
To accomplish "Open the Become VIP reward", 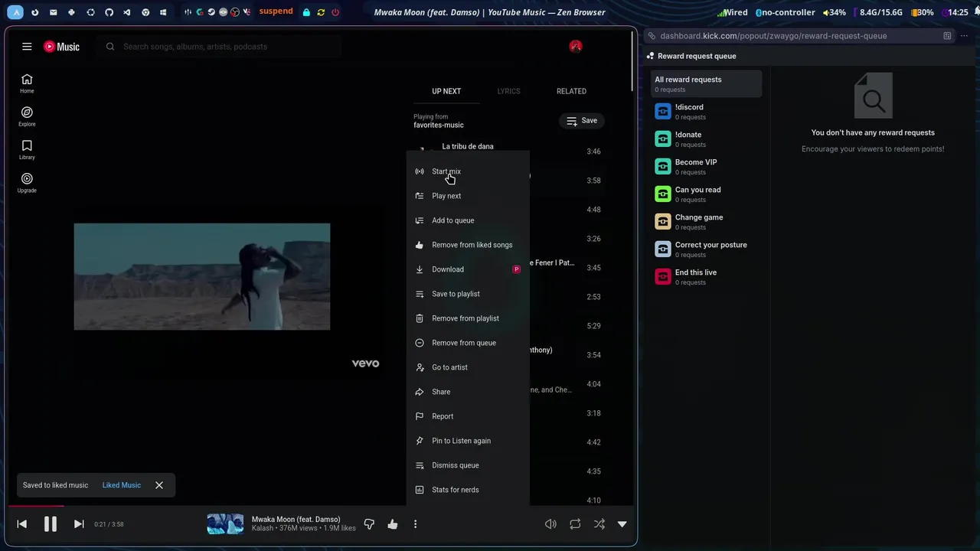I will point(707,167).
